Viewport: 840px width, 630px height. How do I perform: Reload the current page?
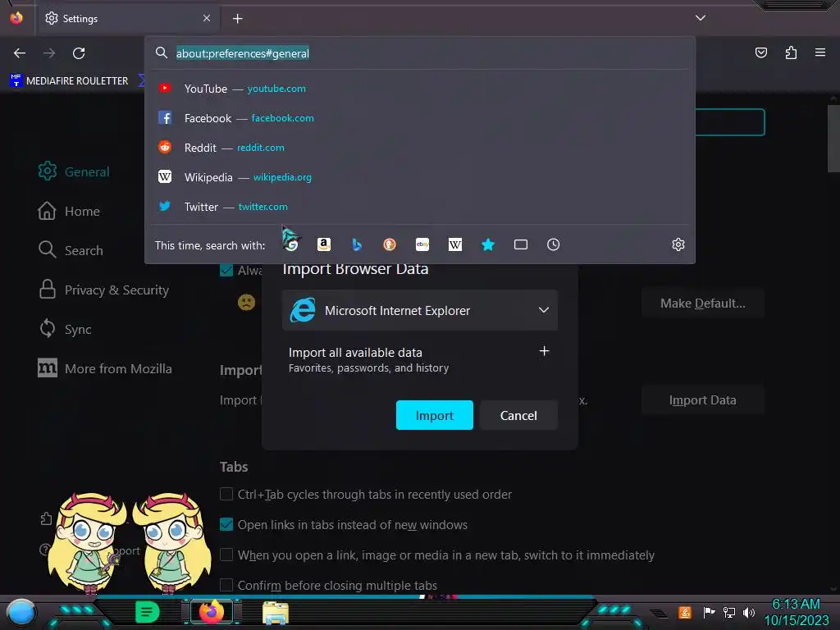coord(79,53)
